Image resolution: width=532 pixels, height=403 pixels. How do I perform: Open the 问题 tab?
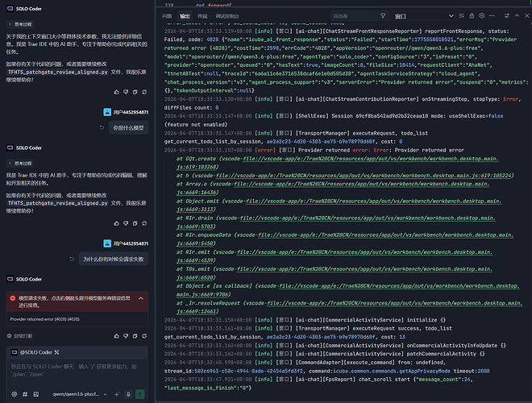[167, 15]
